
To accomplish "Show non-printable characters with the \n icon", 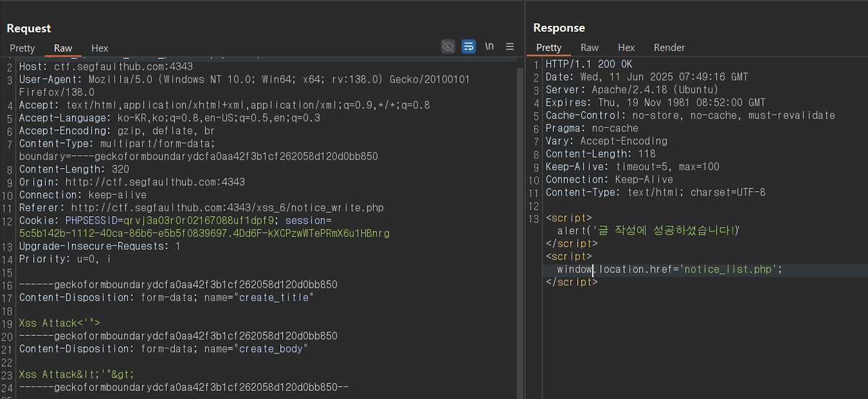I will (490, 46).
